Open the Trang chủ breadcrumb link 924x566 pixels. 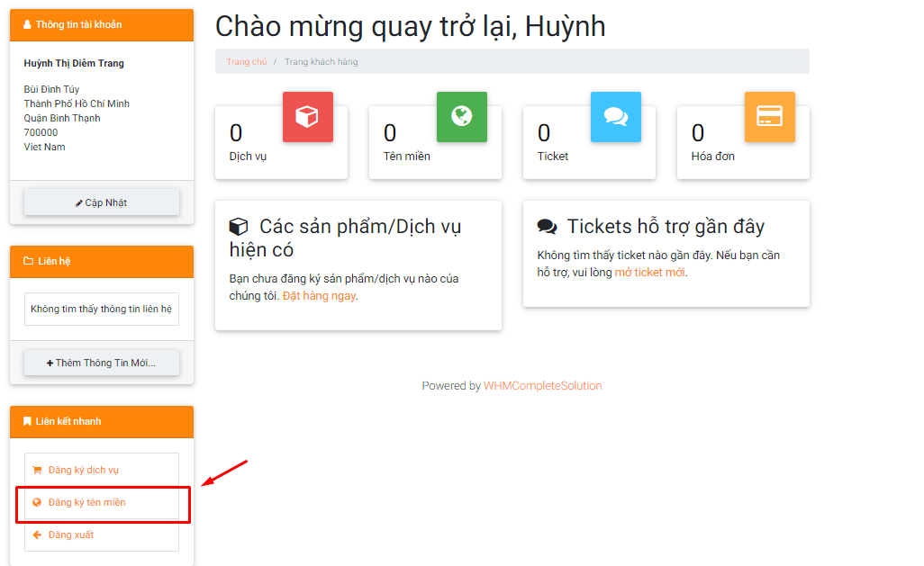[x=247, y=61]
